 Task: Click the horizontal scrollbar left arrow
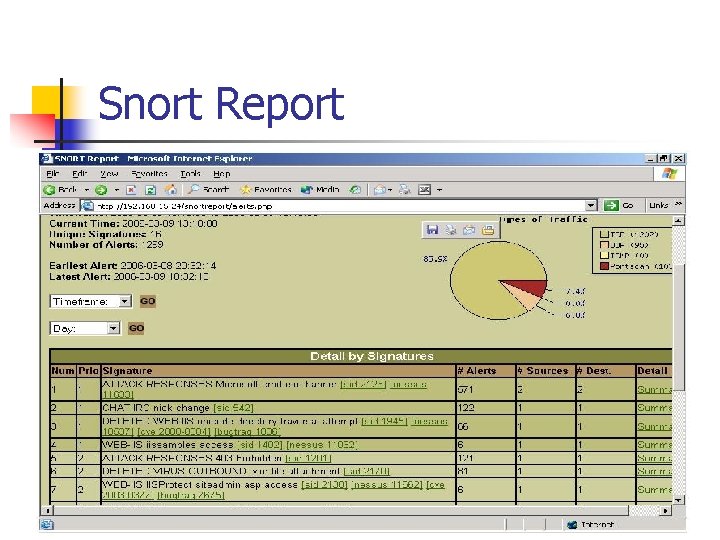pos(47,510)
